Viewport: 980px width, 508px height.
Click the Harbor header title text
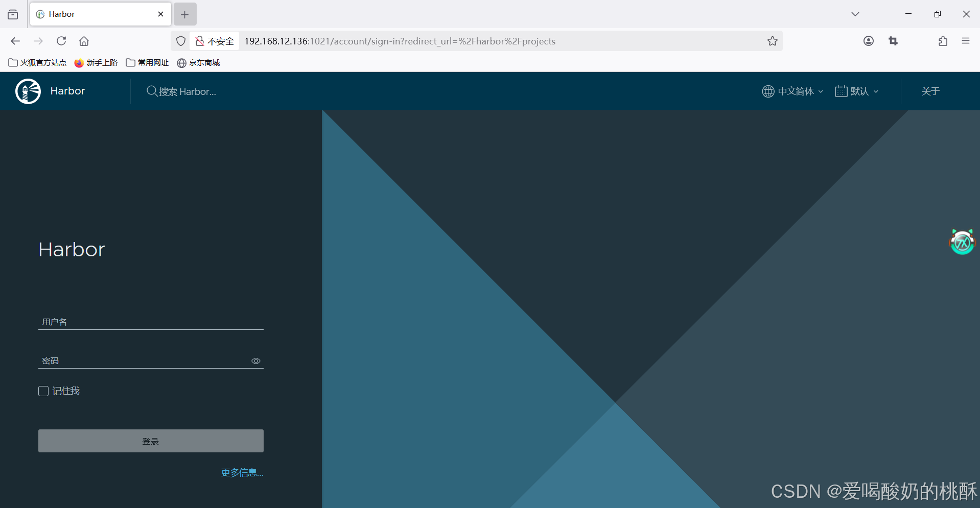pos(67,91)
